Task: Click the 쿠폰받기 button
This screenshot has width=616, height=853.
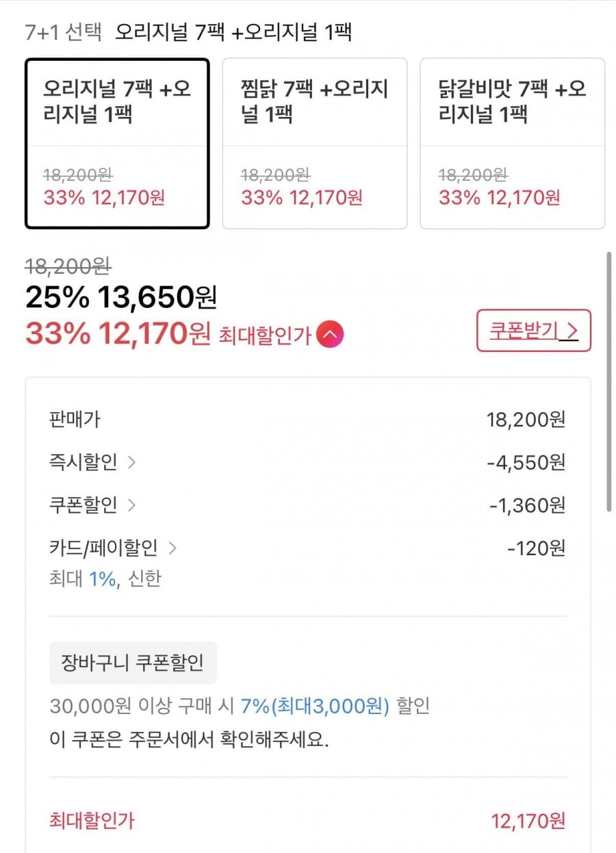Action: click(x=533, y=331)
